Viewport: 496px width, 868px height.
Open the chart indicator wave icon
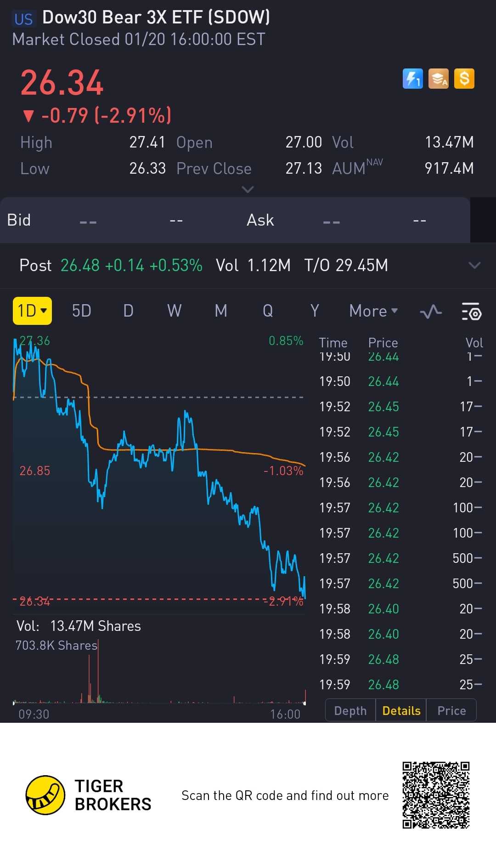point(431,312)
